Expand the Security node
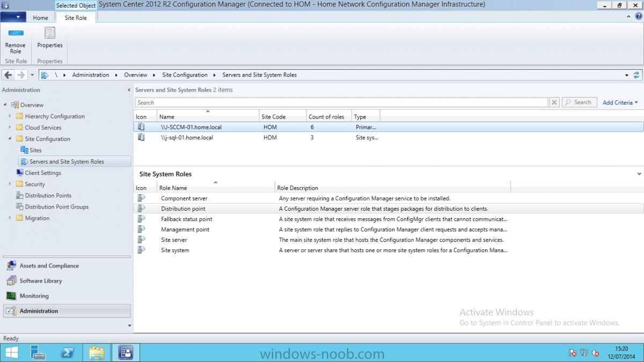 [10, 184]
